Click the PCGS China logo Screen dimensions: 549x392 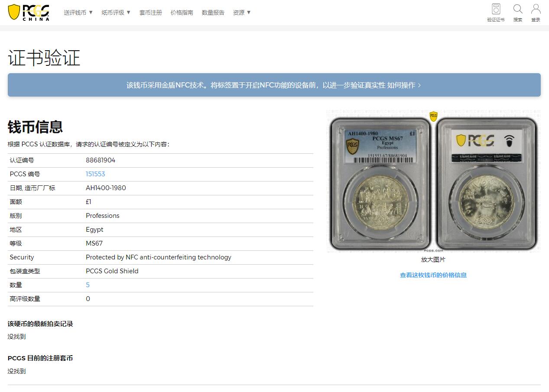29,12
